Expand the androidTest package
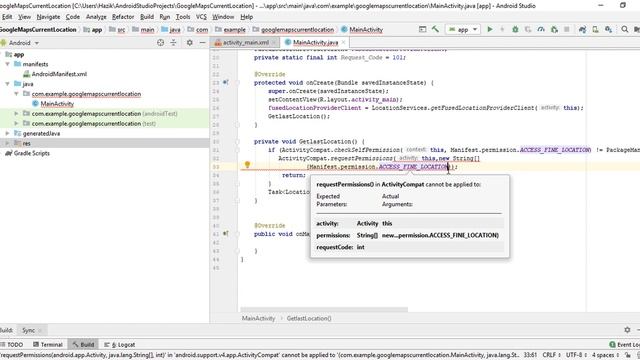 tap(16, 113)
